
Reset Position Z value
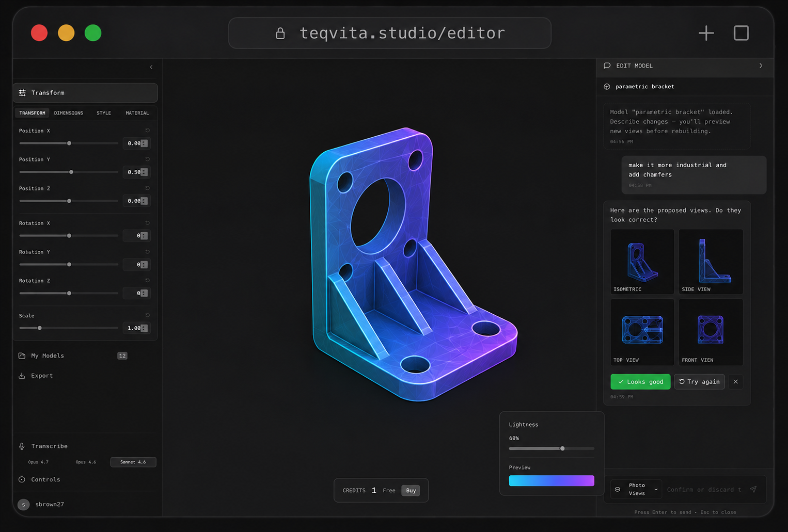[147, 188]
